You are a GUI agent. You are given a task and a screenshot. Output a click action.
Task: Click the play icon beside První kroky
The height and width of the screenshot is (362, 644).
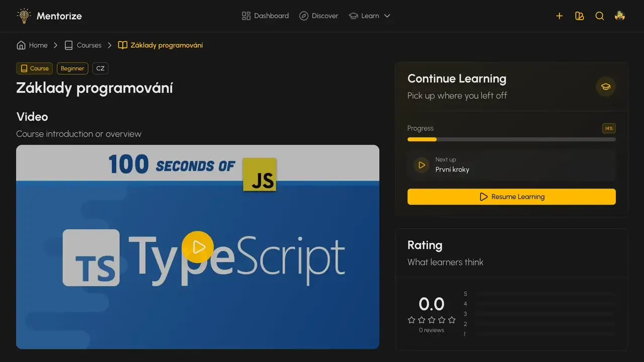coord(422,165)
